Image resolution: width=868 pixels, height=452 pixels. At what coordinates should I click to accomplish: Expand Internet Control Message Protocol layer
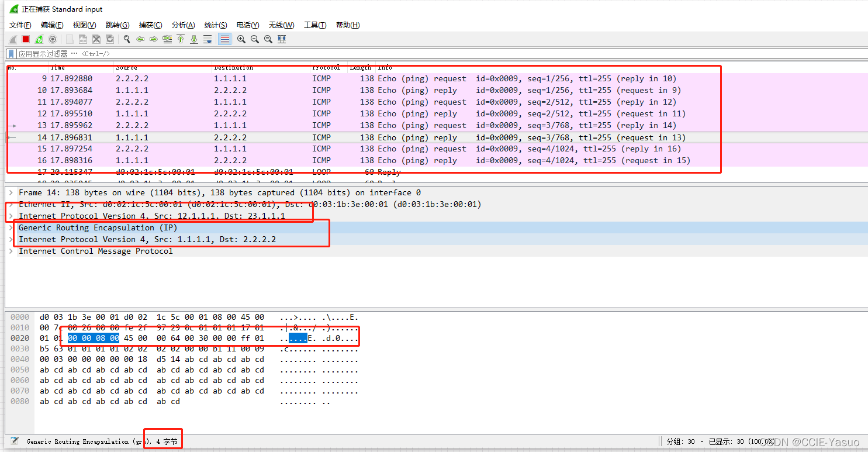[x=11, y=251]
